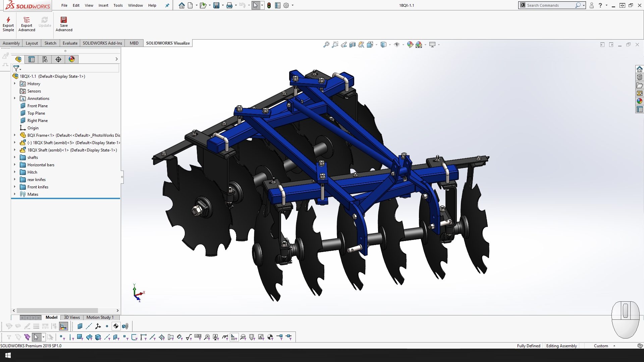Select the Front Plane tree item
The image size is (644, 362).
click(x=38, y=106)
